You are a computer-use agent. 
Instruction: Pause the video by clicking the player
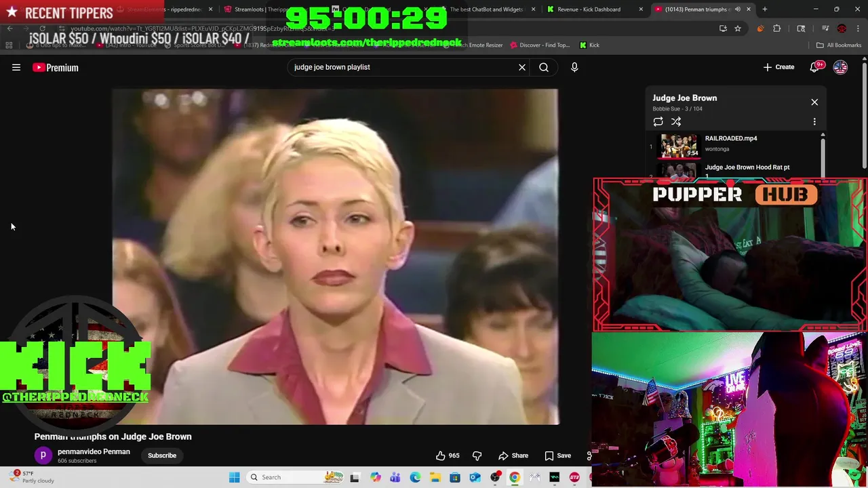click(x=335, y=256)
